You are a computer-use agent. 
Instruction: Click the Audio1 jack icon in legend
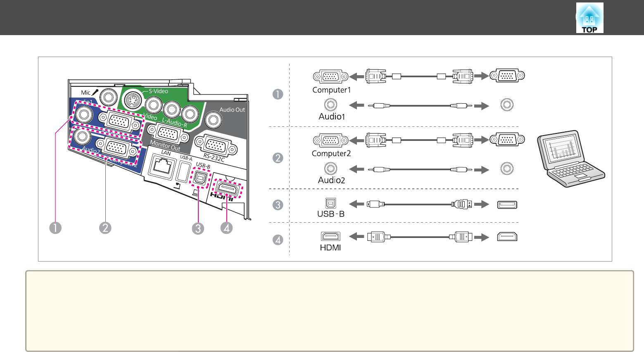click(x=330, y=105)
